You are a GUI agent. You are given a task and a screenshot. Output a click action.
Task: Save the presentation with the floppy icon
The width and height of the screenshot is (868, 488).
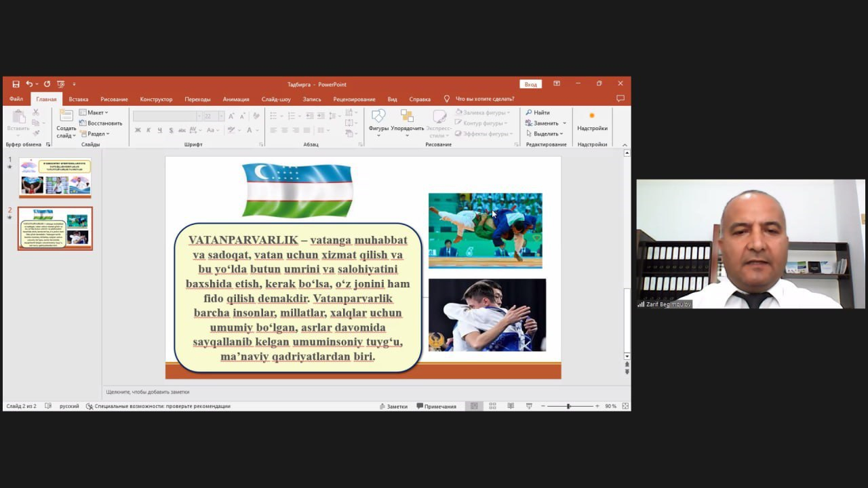tap(16, 84)
